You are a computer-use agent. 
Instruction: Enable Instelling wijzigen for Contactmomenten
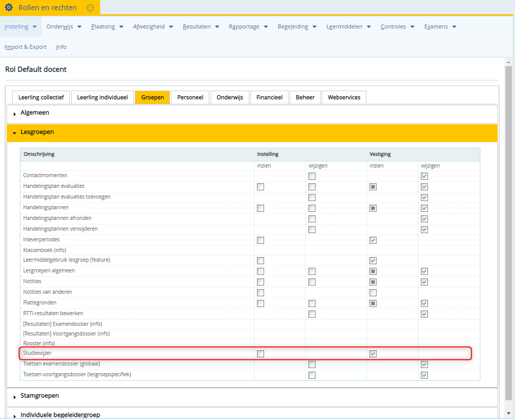(x=312, y=176)
